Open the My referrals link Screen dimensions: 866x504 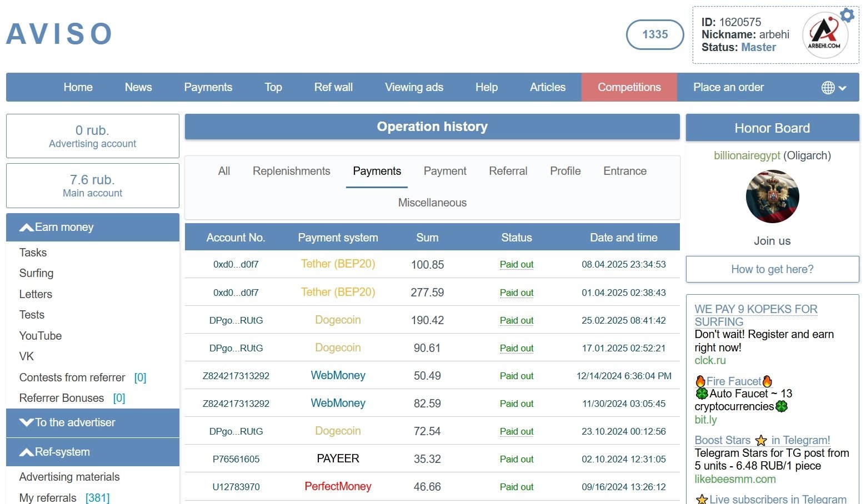[x=48, y=498]
